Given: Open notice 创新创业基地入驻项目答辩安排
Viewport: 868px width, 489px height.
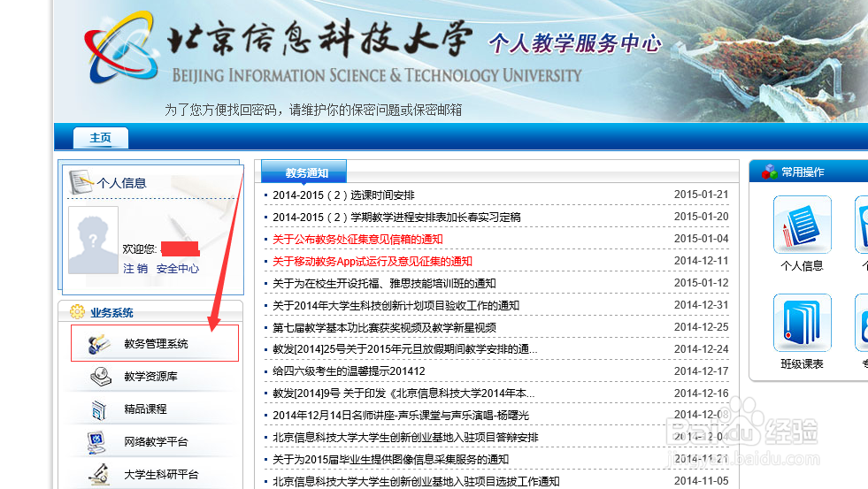Looking at the screenshot, I should click(405, 438).
